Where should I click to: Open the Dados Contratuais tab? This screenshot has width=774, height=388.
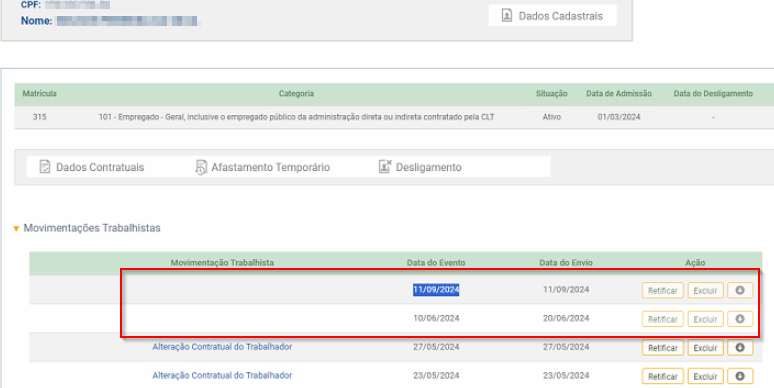(x=92, y=167)
